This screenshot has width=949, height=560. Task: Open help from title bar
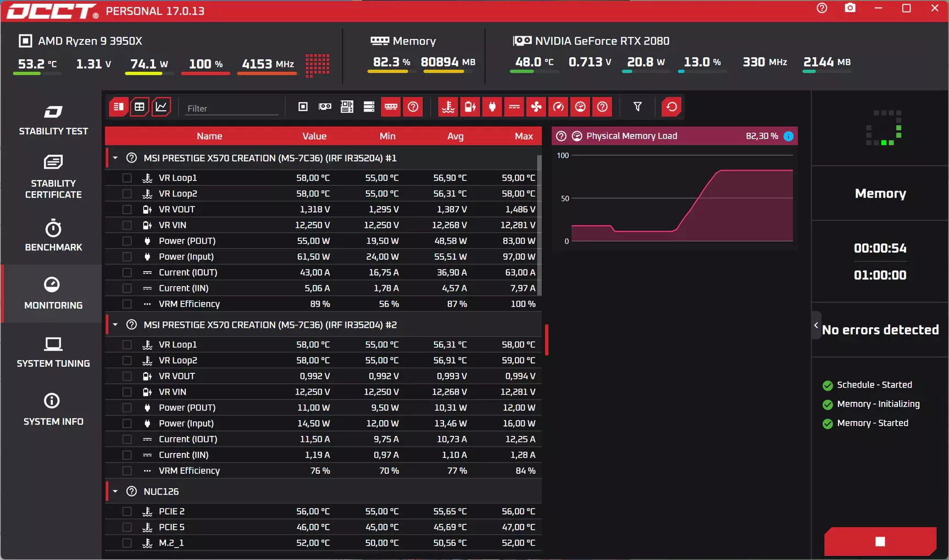(x=822, y=8)
